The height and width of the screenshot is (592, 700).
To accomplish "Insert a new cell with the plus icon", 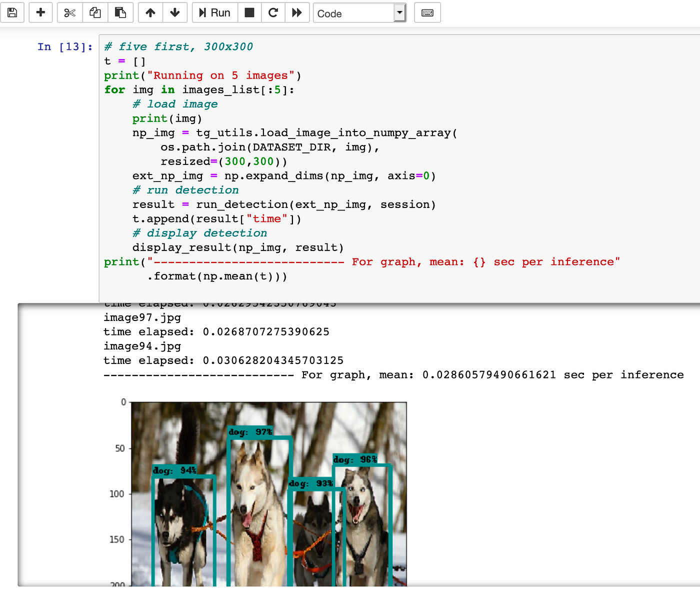I will 41,12.
